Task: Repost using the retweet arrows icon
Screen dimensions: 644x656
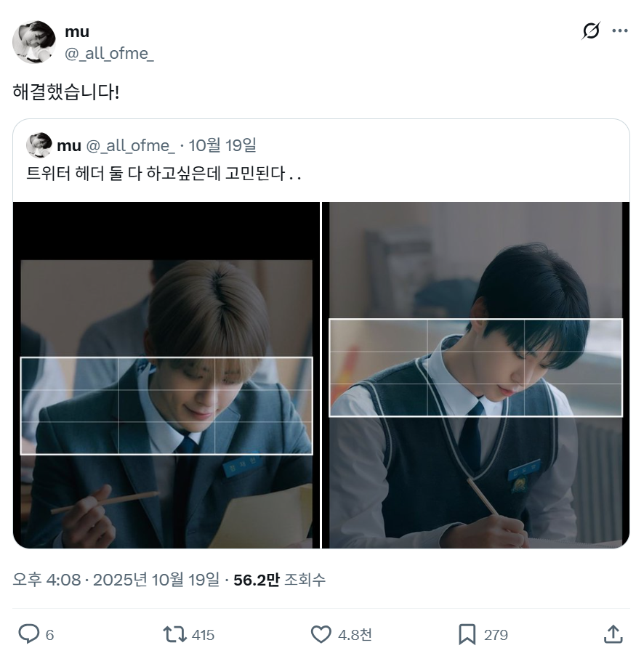Action: [175, 634]
